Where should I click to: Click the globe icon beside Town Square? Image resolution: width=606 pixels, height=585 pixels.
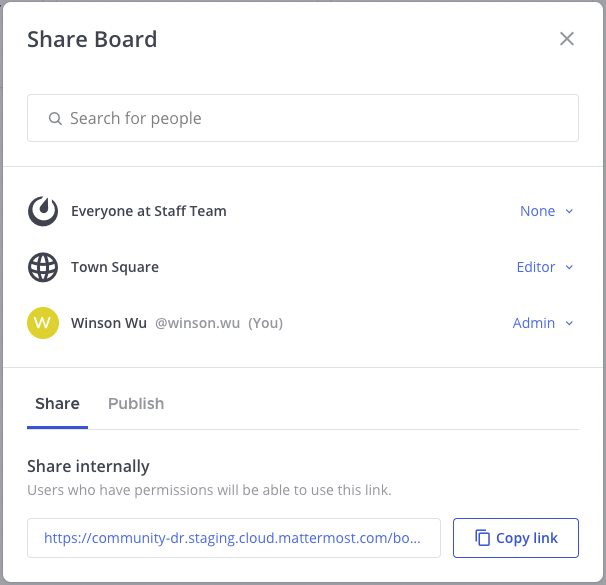tap(43, 267)
